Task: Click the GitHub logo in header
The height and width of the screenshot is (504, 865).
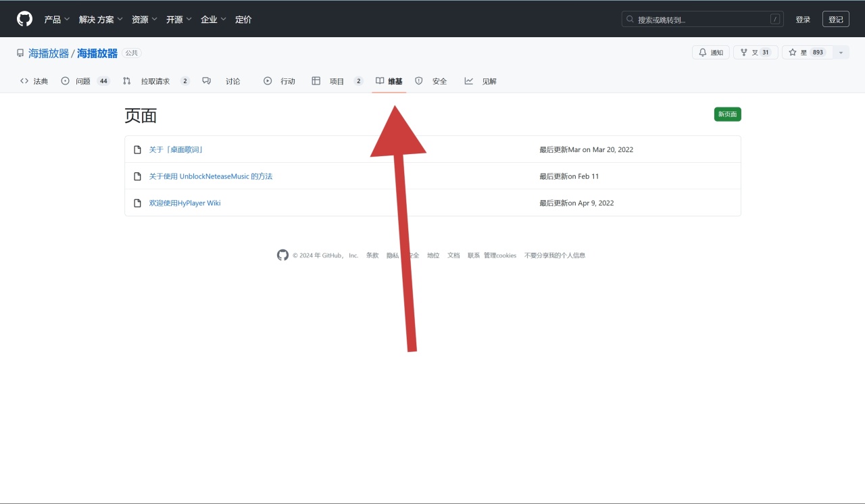Action: pos(24,19)
